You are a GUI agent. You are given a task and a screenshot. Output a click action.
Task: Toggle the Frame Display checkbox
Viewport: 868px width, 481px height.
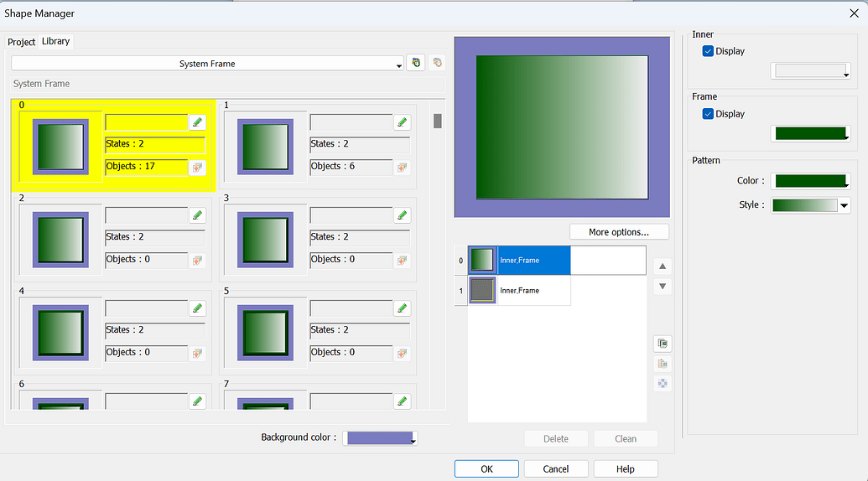[x=708, y=114]
